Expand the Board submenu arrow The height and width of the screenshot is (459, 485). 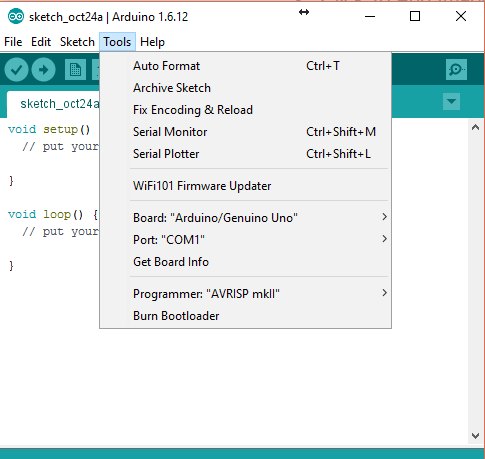(384, 217)
